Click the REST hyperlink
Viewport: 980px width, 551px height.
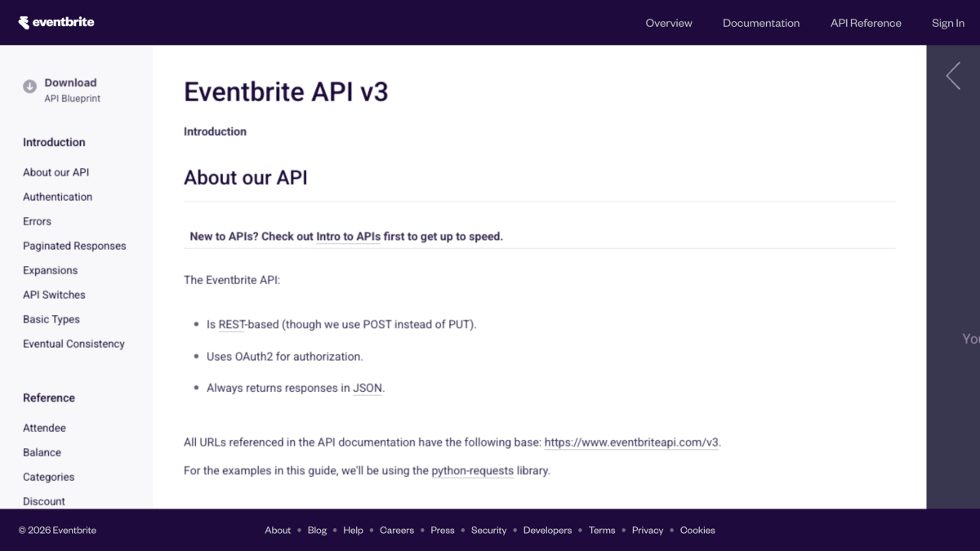(x=232, y=324)
